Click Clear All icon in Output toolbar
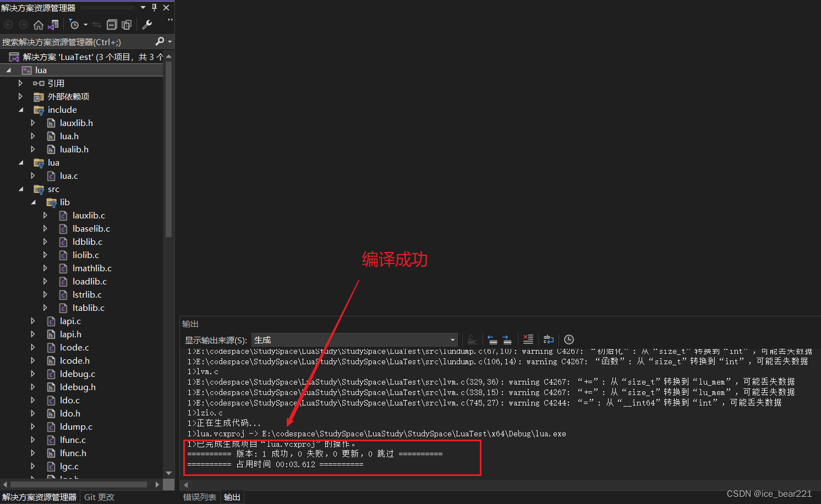Screen dimensions: 821x504 pos(528,339)
